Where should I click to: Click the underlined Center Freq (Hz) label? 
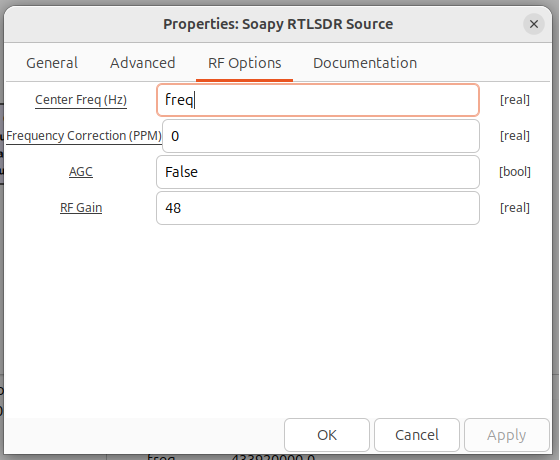(x=81, y=100)
